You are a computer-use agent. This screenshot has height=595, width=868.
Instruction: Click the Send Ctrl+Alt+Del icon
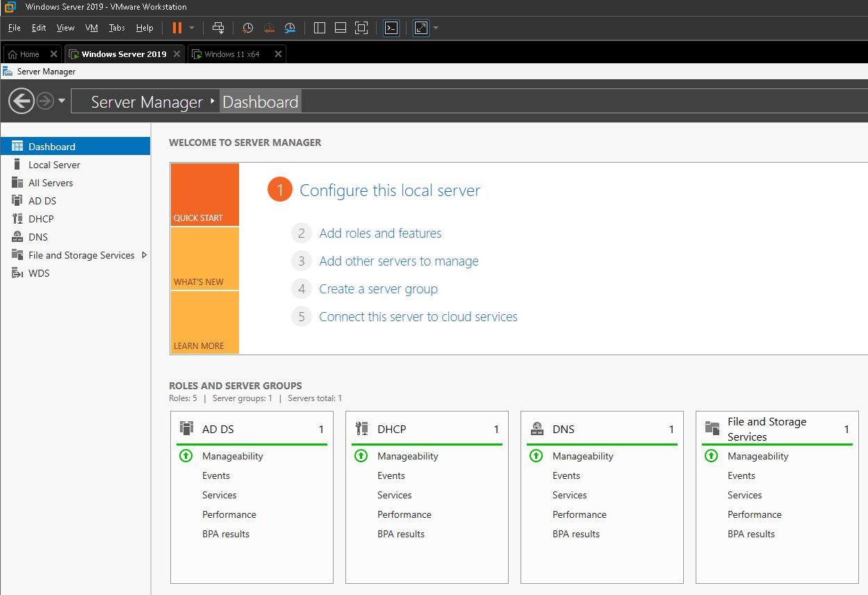click(x=218, y=28)
